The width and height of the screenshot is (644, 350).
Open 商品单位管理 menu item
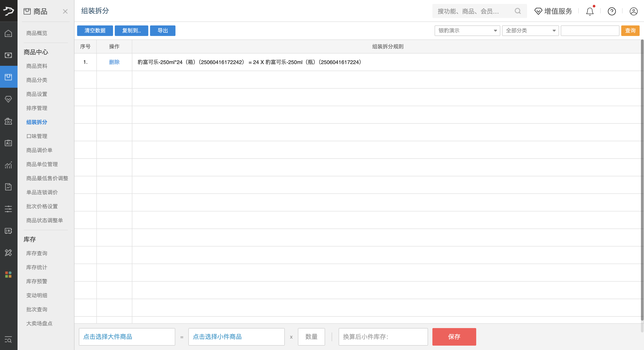(42, 164)
